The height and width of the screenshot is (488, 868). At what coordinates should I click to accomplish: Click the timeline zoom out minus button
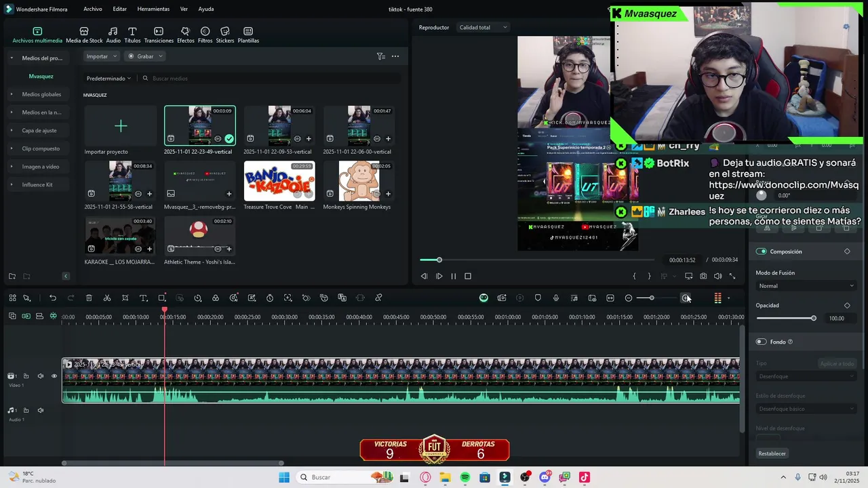[629, 298]
